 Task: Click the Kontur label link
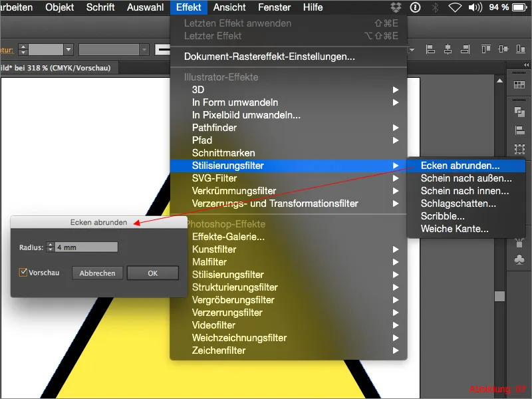point(7,51)
